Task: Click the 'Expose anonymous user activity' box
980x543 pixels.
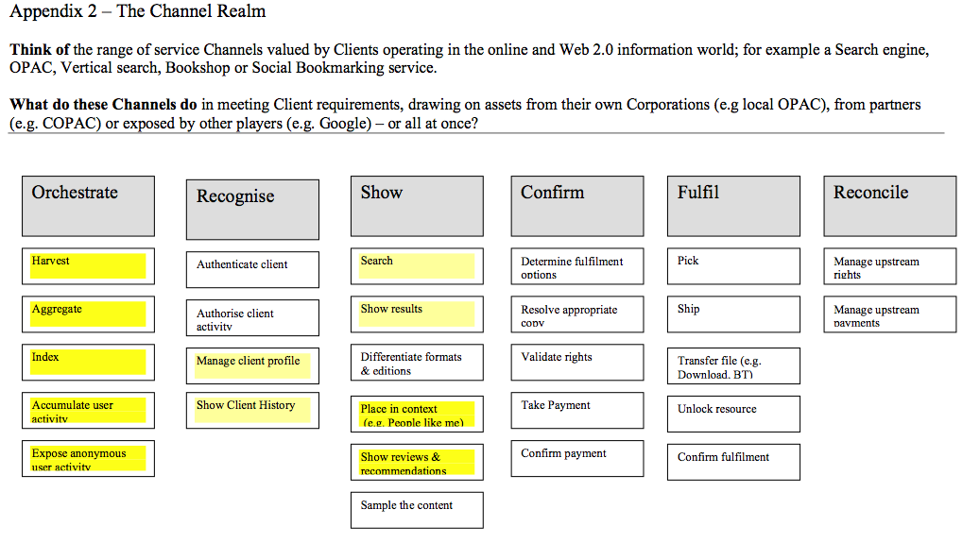Action: coord(88,459)
